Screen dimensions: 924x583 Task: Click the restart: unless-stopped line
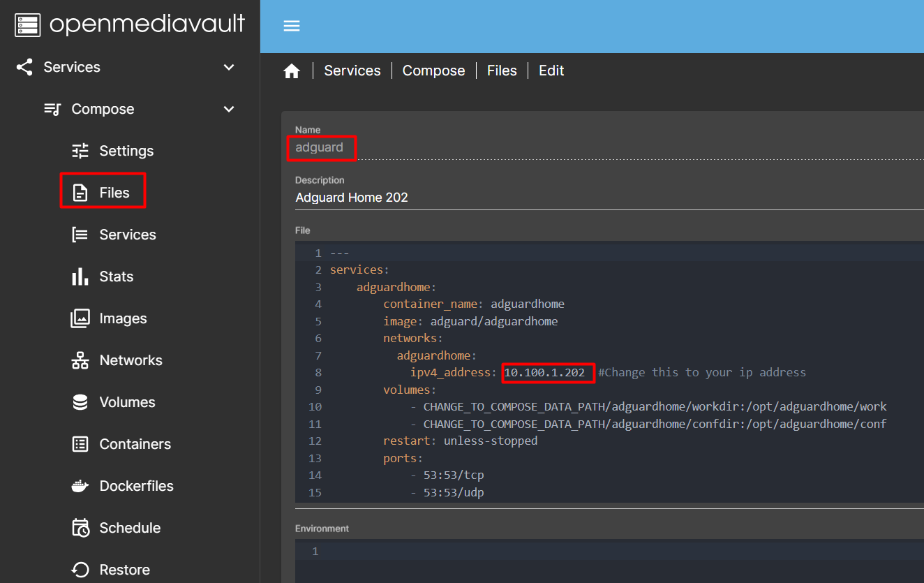click(x=461, y=441)
